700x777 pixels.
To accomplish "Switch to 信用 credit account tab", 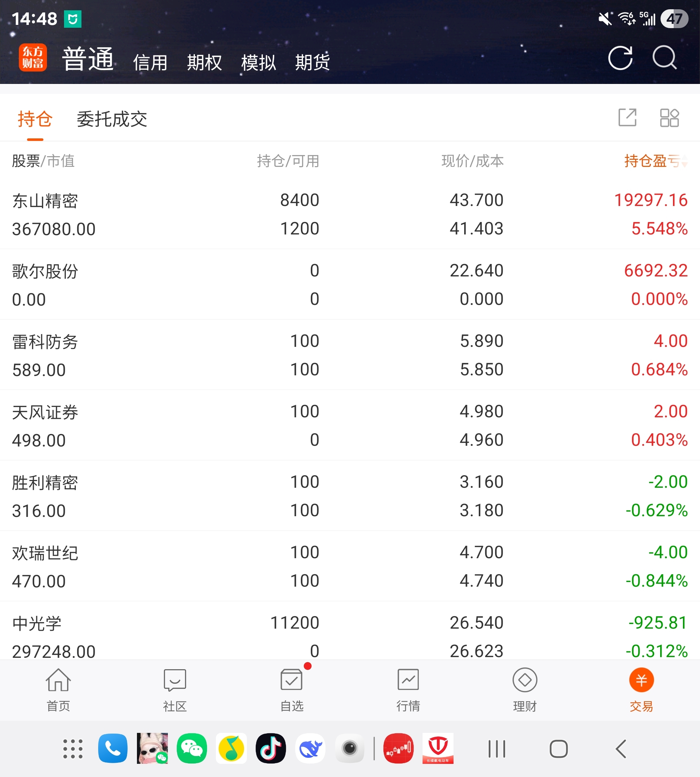I will tap(150, 62).
